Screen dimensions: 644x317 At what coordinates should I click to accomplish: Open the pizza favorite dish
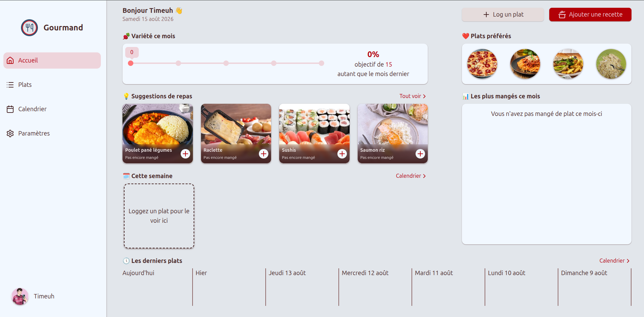pyautogui.click(x=482, y=64)
